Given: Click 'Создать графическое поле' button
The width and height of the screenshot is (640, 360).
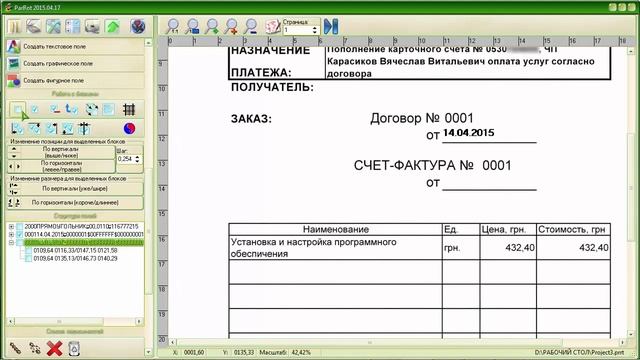Looking at the screenshot, I should coord(76,64).
